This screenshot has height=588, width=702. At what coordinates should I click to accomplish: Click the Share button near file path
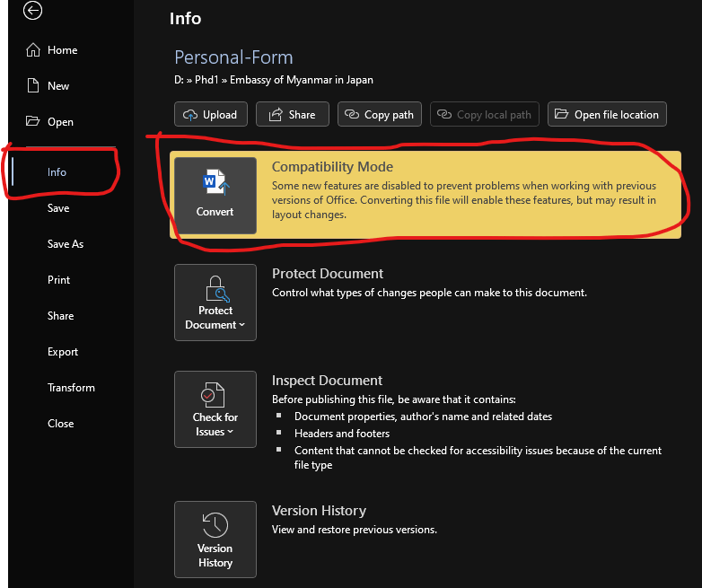coord(293,115)
